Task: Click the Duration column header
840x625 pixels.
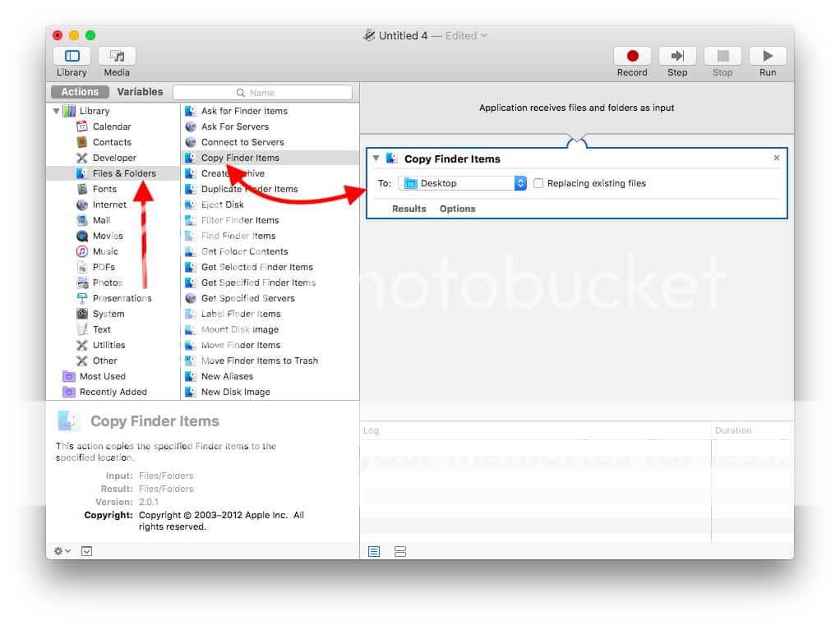Action: pyautogui.click(x=753, y=430)
